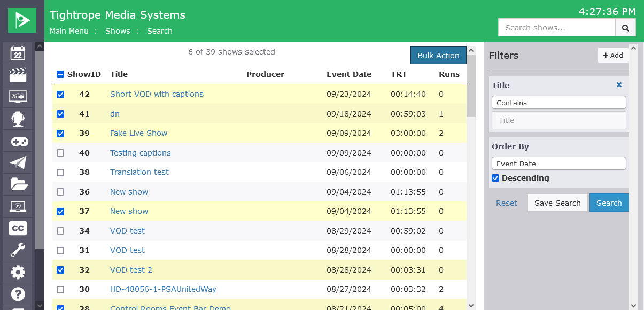Screen dimensions: 644x310
Task: Toggle the Descending order checkbox
Action: (x=495, y=178)
